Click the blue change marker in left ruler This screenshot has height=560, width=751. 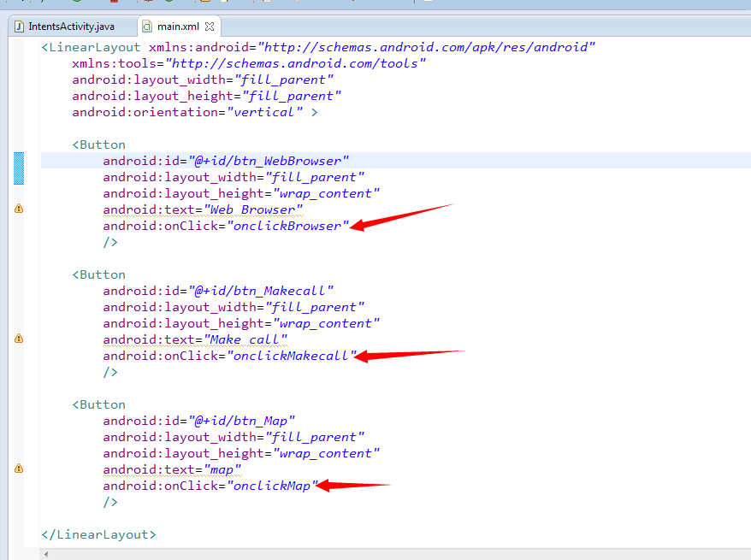[x=19, y=168]
